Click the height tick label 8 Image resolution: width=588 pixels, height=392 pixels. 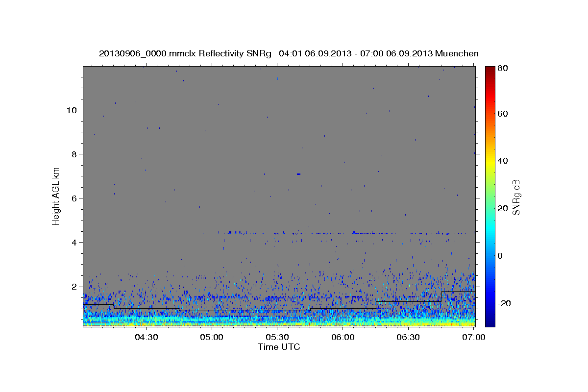coord(74,154)
